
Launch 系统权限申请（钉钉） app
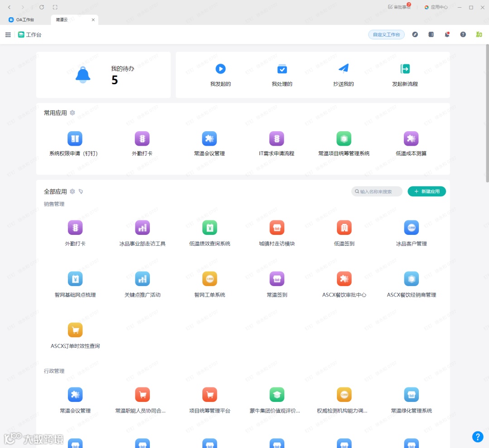(x=75, y=138)
